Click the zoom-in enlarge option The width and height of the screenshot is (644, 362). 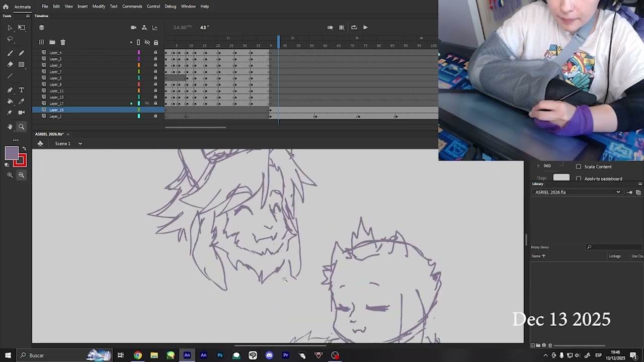click(x=10, y=175)
